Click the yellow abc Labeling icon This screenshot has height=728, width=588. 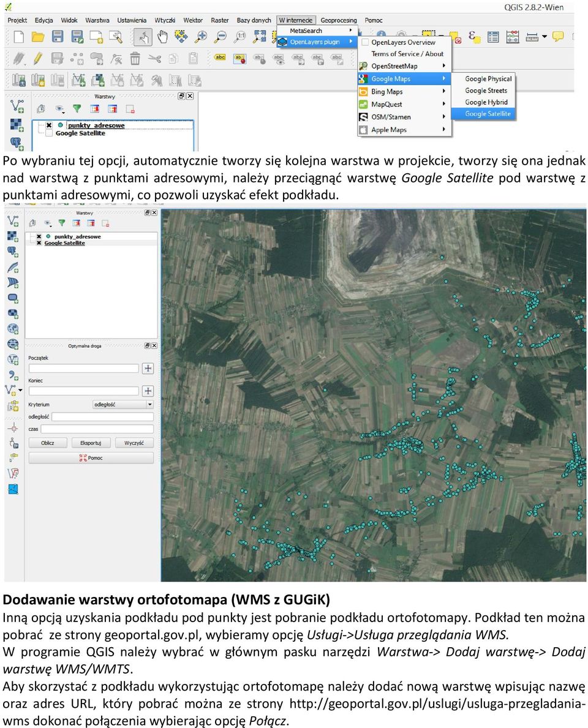[220, 58]
